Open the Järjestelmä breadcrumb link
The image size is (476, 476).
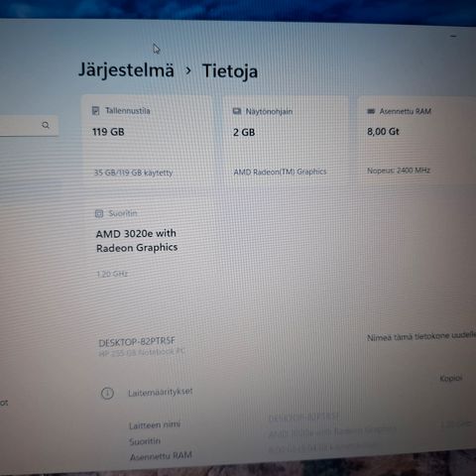tap(126, 70)
